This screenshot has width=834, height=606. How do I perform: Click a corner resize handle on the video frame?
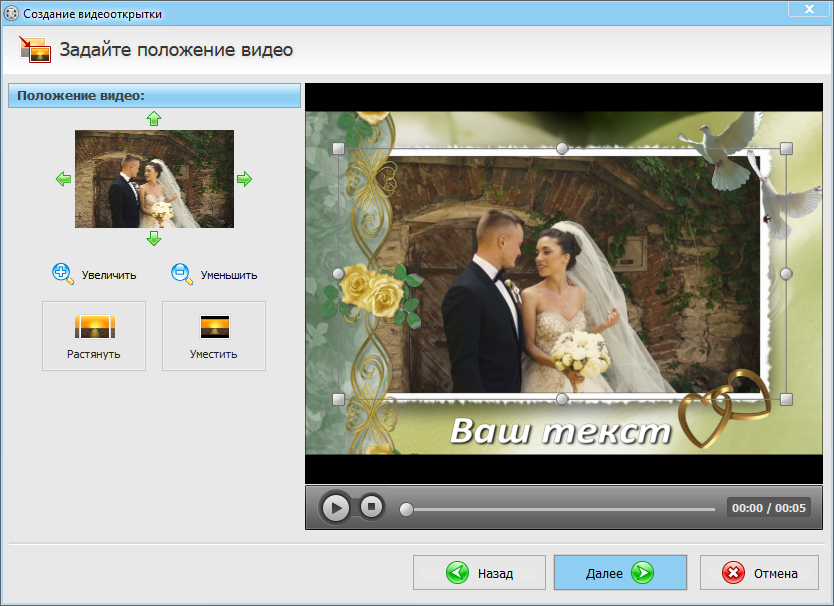point(340,148)
